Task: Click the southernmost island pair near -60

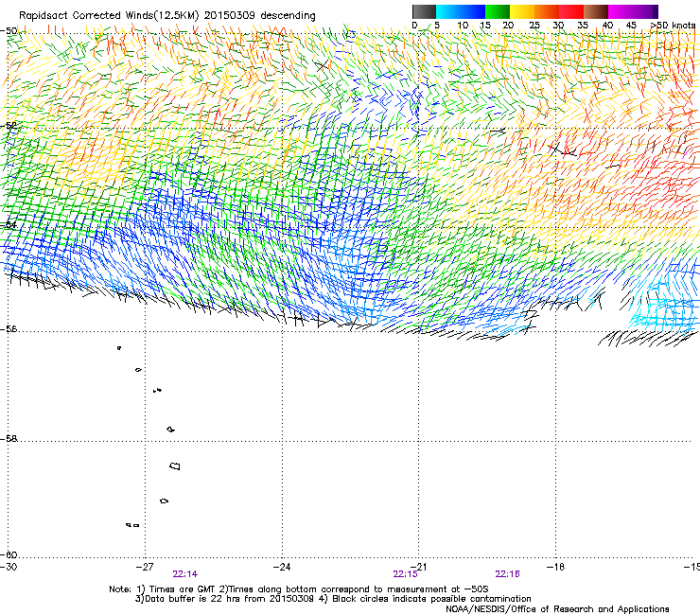Action: click(132, 525)
